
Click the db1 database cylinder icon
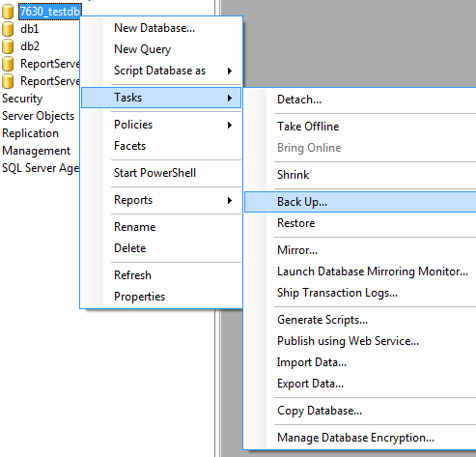8,29
